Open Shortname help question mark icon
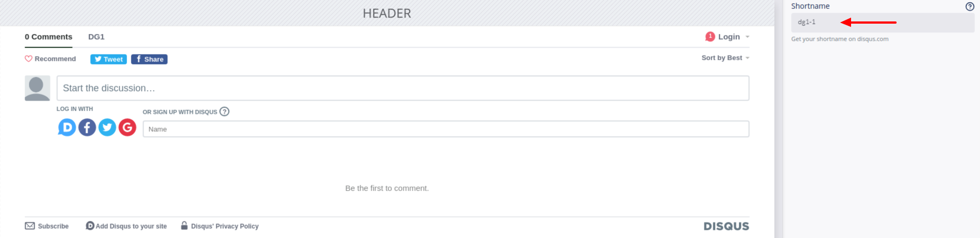Image resolution: width=980 pixels, height=238 pixels. coord(970,7)
